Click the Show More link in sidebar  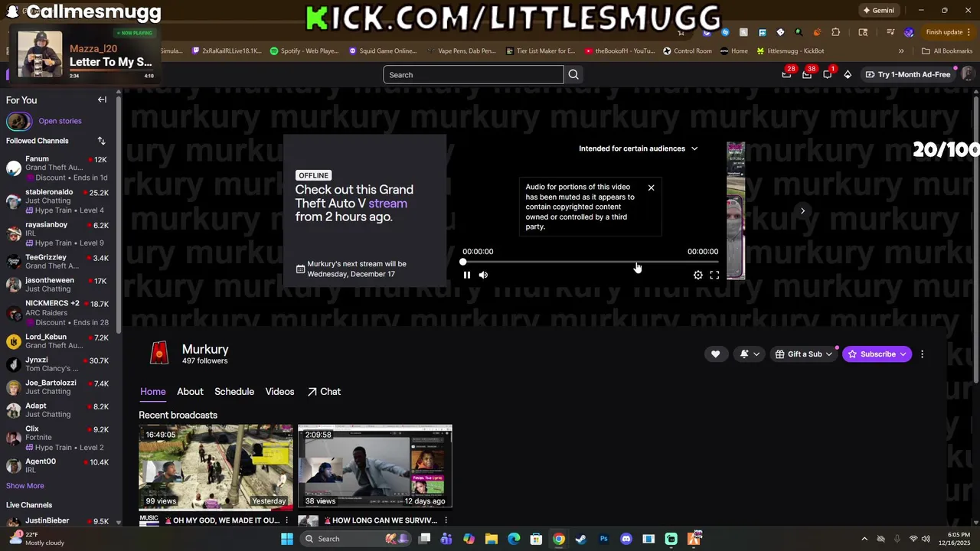(x=25, y=486)
